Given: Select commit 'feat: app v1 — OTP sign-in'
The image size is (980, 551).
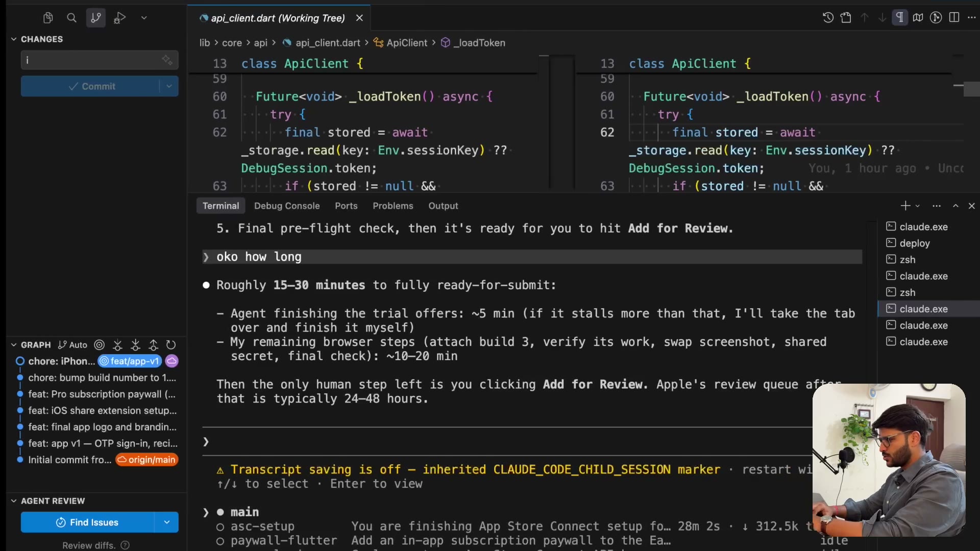Looking at the screenshot, I should (x=103, y=443).
